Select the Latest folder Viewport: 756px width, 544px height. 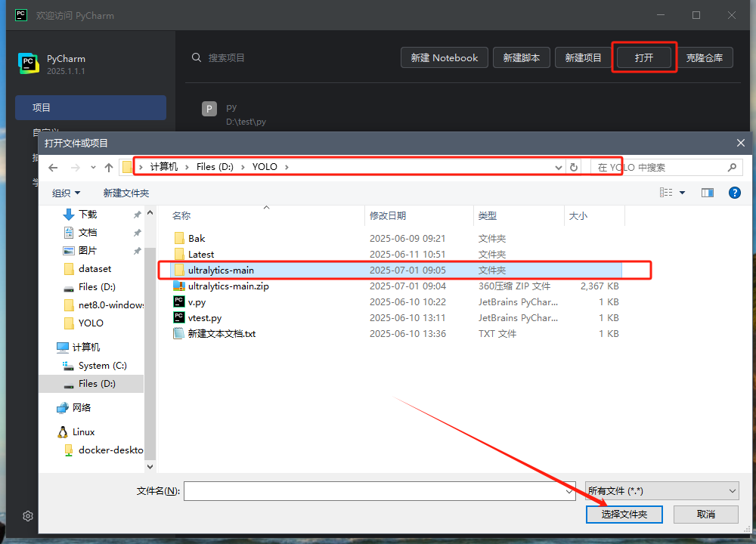click(200, 255)
